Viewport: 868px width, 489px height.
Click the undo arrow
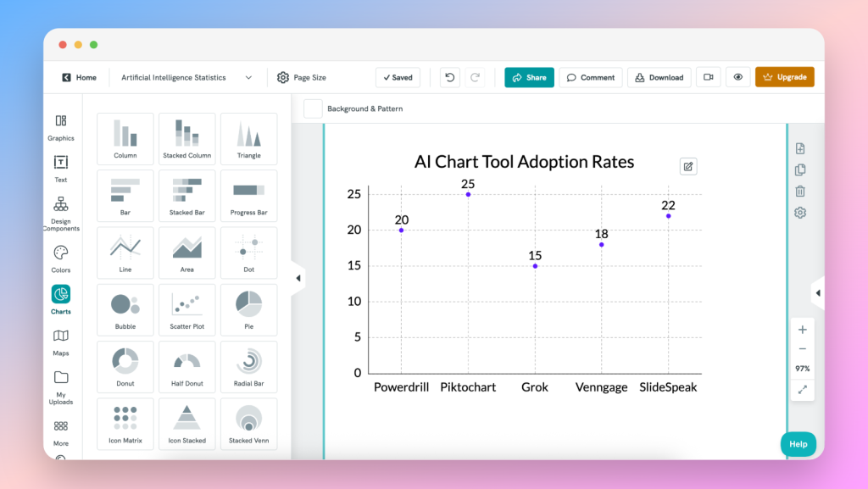[450, 77]
